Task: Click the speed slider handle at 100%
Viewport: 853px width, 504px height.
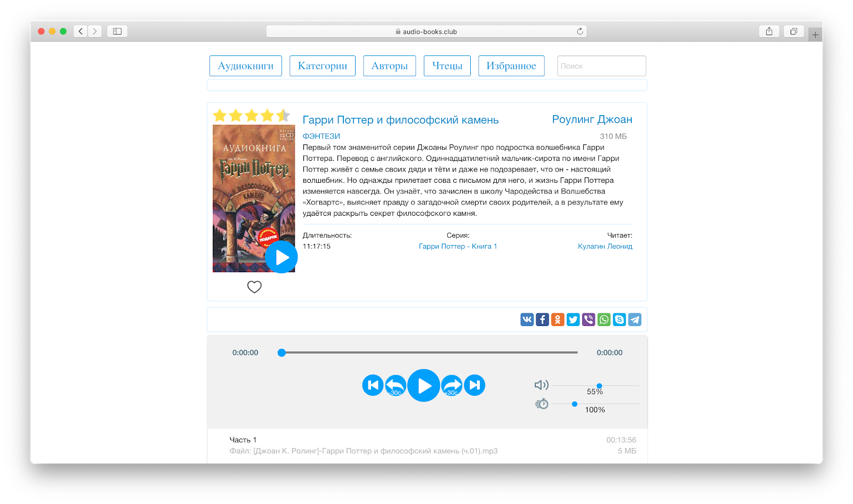Action: click(x=574, y=404)
